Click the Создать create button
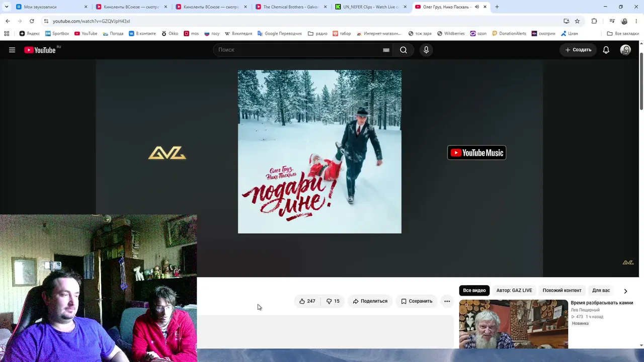644x362 pixels. [x=578, y=50]
